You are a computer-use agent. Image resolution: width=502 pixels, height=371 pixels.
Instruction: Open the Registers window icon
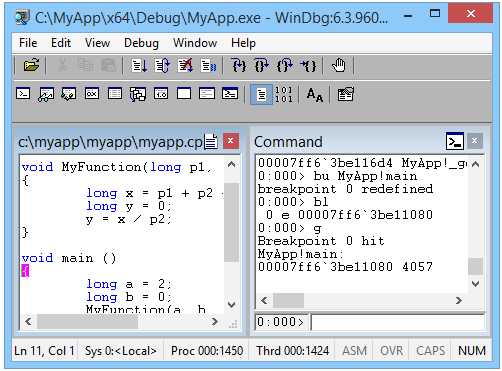pos(92,94)
